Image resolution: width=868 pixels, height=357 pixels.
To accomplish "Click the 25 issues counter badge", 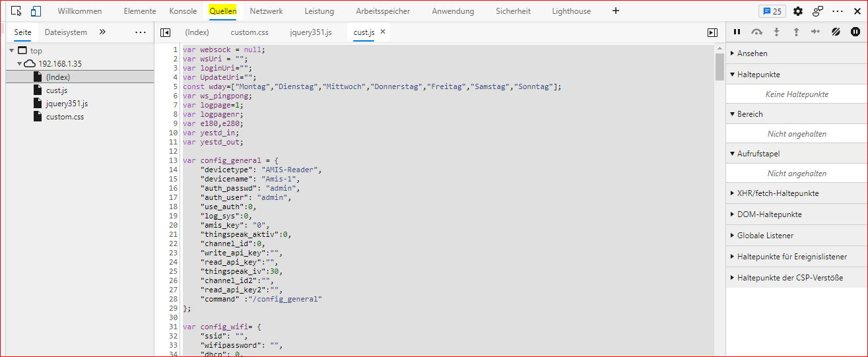I will [772, 11].
